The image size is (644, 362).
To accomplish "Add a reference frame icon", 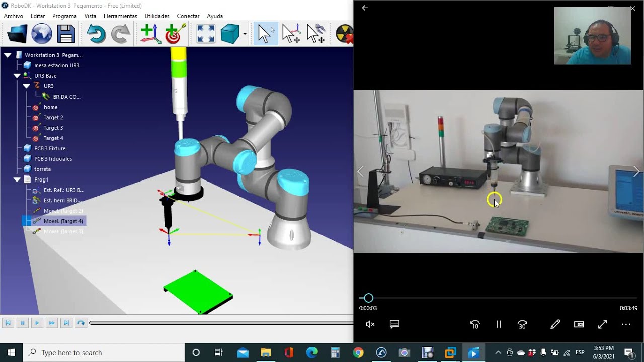I will tap(150, 34).
